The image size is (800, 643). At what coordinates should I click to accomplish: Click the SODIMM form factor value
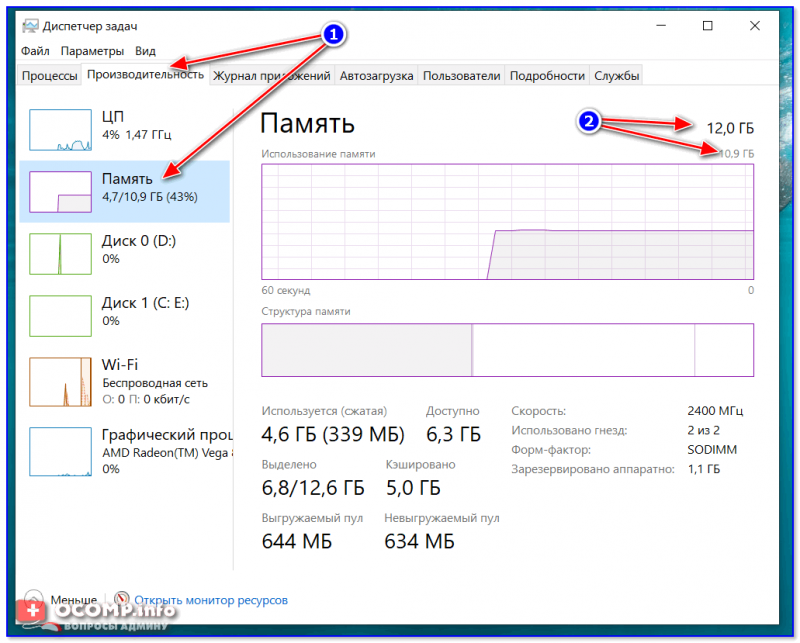tap(712, 450)
